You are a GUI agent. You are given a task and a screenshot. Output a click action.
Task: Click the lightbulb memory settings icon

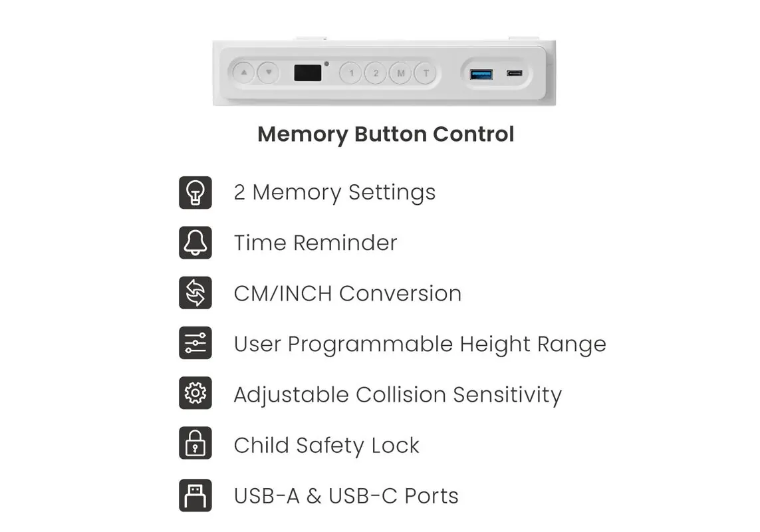tap(195, 193)
